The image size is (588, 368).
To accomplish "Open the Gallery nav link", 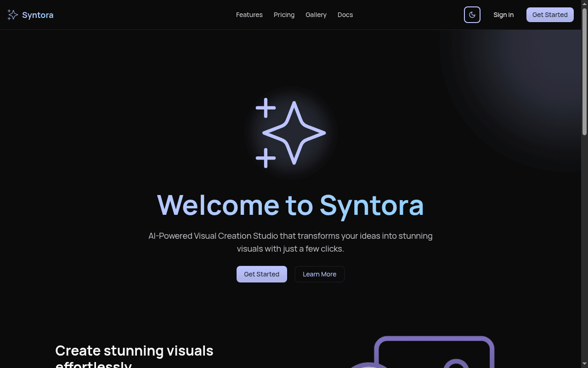I will click(x=316, y=15).
